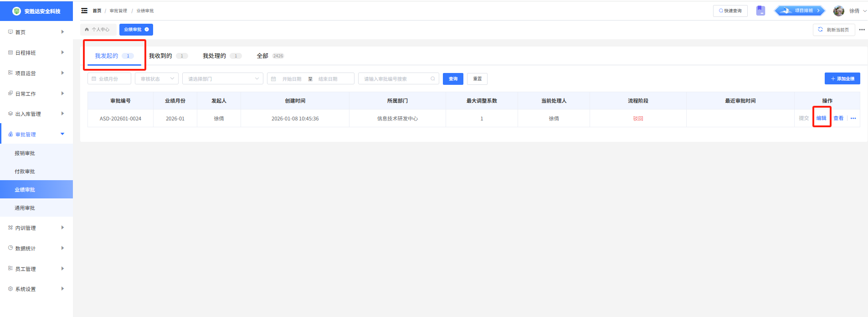Open 通用审批 in the sidebar
868x317 pixels.
tap(36, 208)
